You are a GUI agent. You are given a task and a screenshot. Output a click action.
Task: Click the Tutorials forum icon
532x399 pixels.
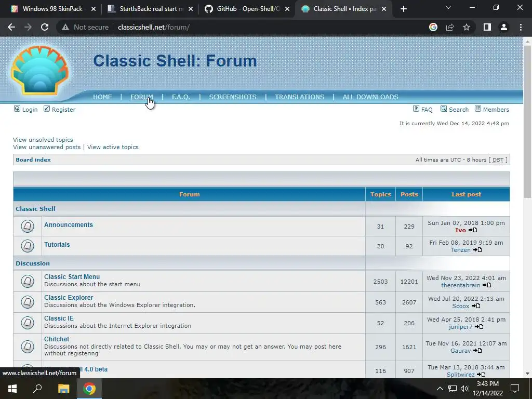pyautogui.click(x=28, y=246)
